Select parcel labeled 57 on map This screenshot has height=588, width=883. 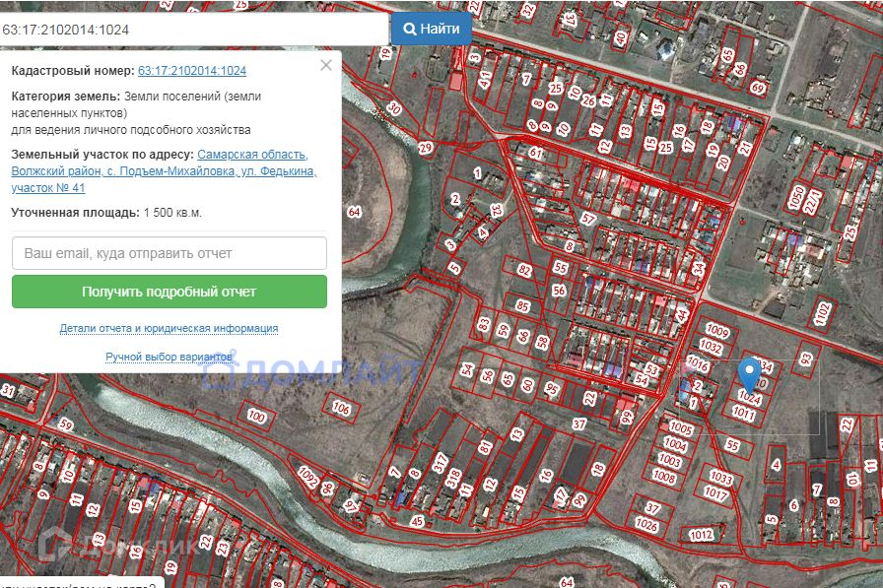588,219
